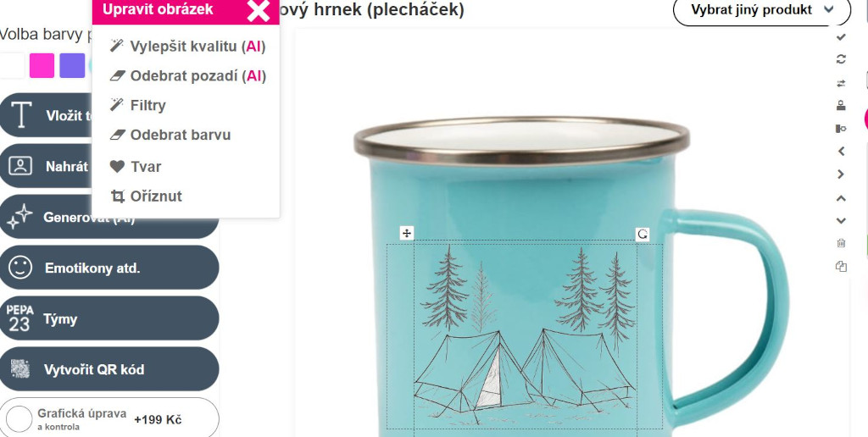This screenshot has width=868, height=437.
Task: Click the checkmark confirm icon in right toolbar
Action: click(x=841, y=37)
